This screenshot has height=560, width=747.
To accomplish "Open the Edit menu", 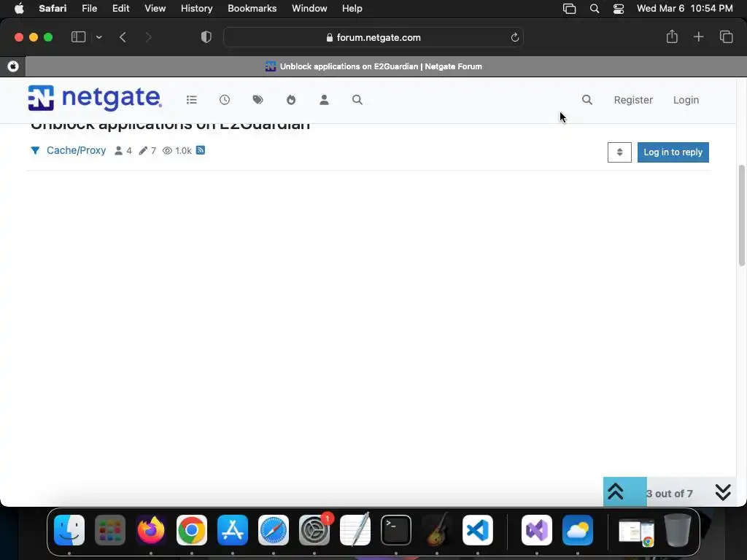I will [x=120, y=9].
